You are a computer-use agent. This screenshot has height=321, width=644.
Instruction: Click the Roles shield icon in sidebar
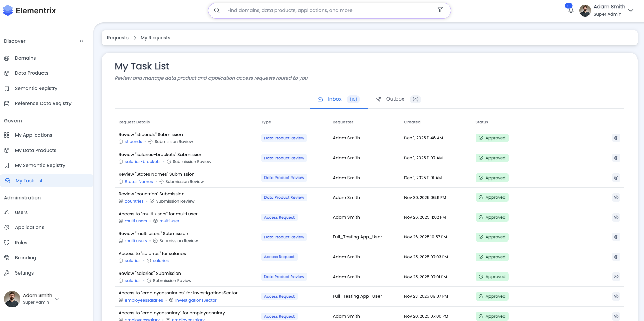7,243
